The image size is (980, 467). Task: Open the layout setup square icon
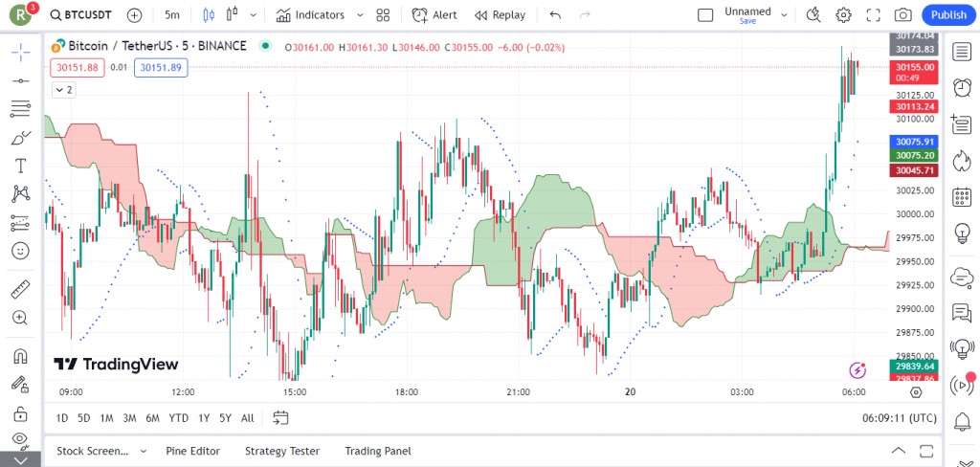(705, 15)
